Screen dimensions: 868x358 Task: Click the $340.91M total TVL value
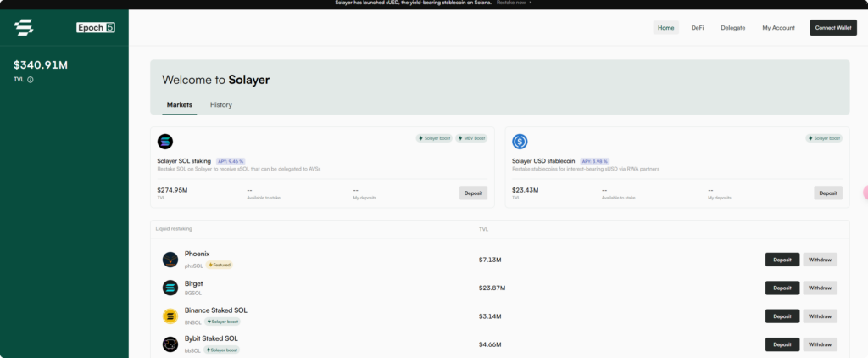41,65
